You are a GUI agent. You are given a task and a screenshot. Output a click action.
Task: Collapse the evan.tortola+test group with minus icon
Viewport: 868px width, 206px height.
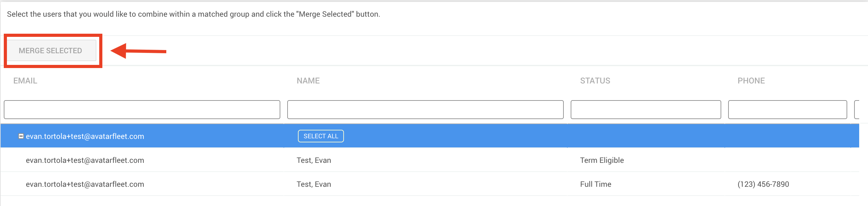(21, 136)
